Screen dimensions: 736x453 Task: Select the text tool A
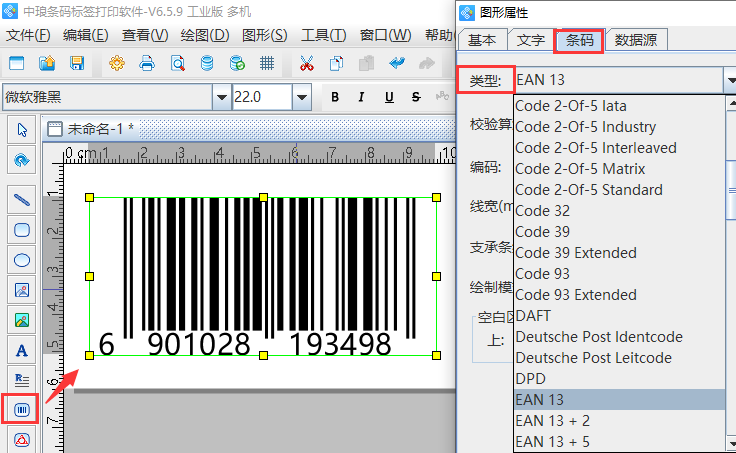(x=21, y=351)
